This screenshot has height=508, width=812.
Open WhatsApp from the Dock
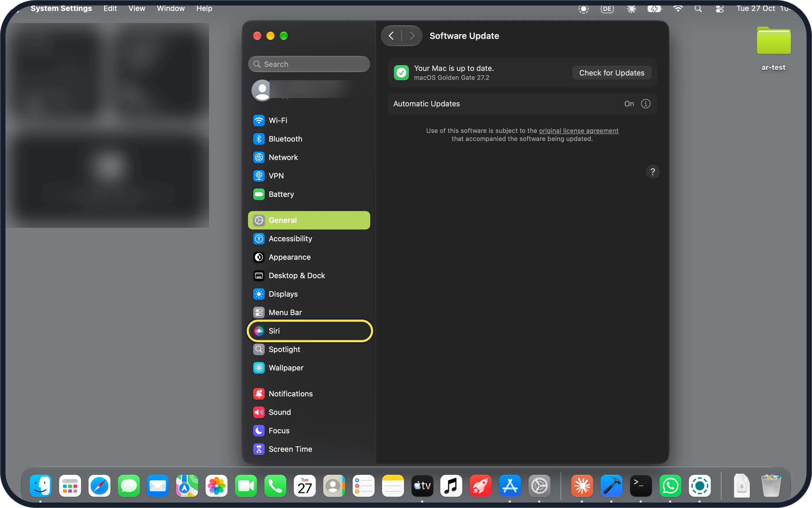pos(670,486)
